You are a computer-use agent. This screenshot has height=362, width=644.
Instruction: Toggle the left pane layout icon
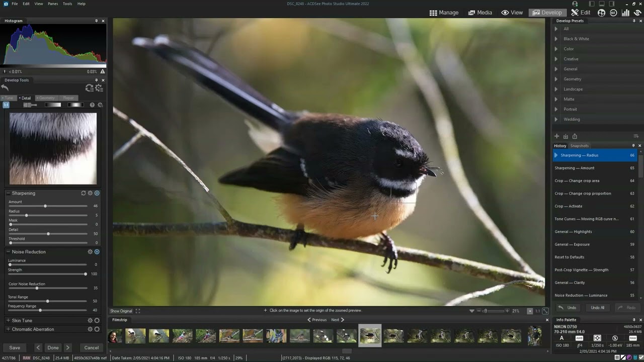pos(592,4)
